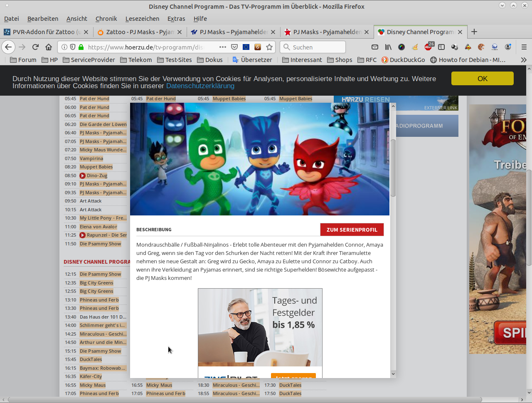Open the HP bookmarks folder
This screenshot has height=403, width=532.
click(50, 60)
